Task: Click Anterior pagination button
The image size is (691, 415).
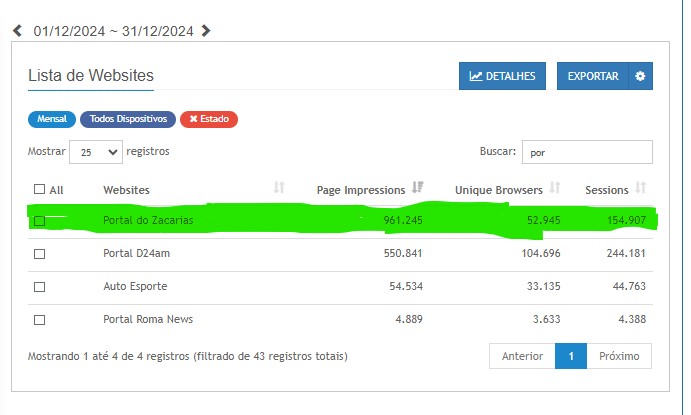Action: pos(522,356)
